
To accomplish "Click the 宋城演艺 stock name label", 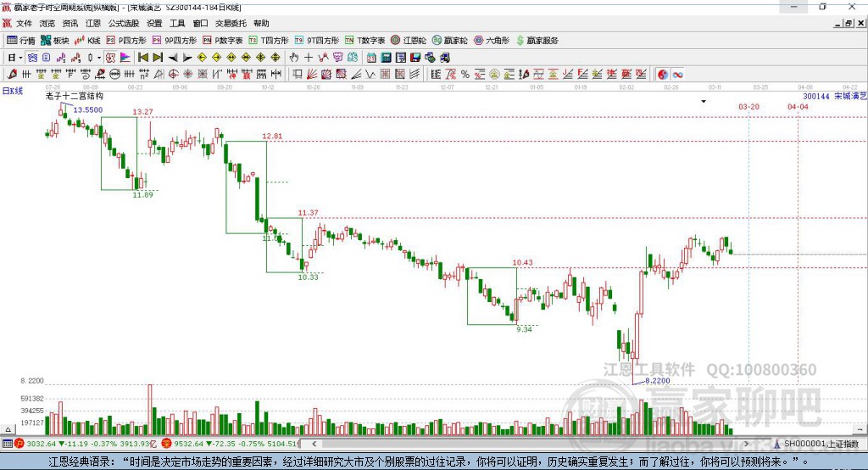I will point(850,96).
